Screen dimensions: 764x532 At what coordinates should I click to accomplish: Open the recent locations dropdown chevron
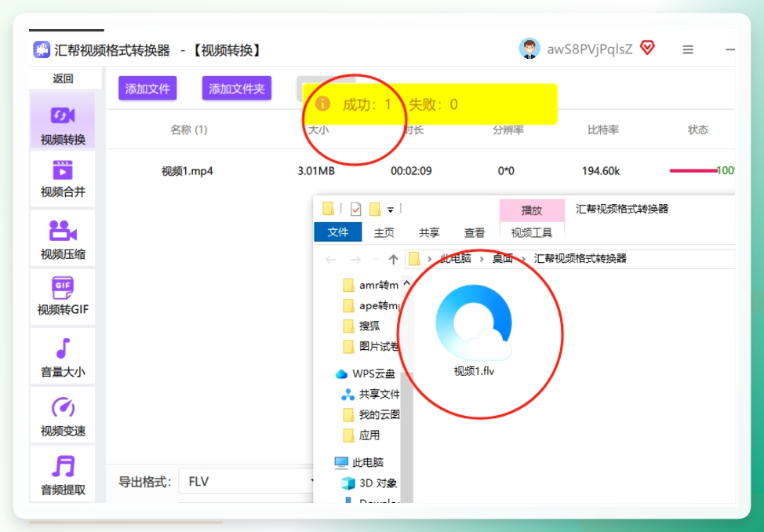(x=376, y=260)
